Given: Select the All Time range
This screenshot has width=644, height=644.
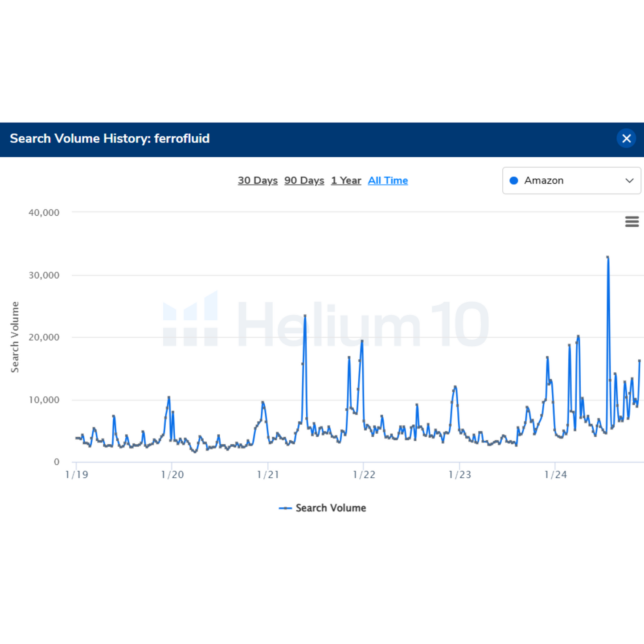Looking at the screenshot, I should pyautogui.click(x=388, y=180).
